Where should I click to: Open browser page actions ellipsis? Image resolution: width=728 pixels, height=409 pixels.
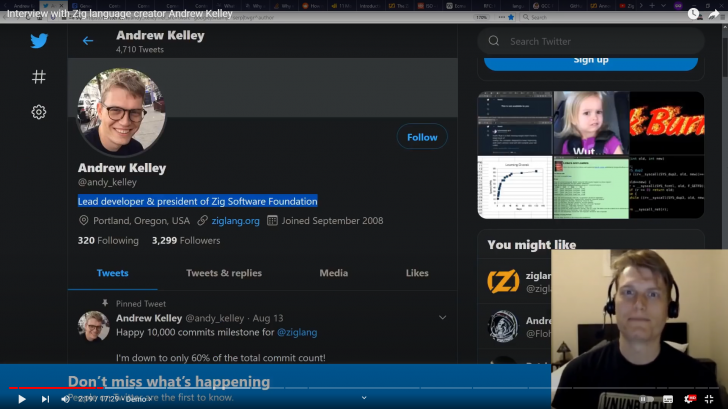click(x=501, y=17)
